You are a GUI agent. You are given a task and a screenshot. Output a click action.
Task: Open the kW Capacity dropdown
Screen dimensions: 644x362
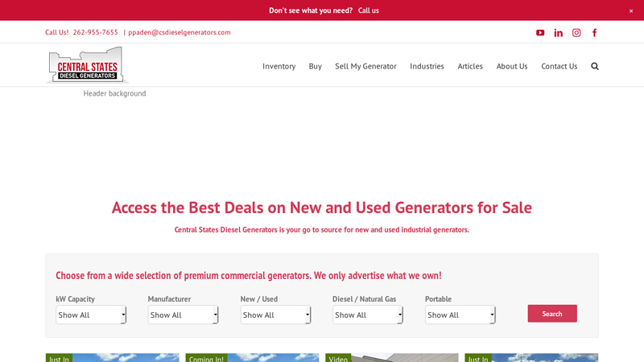[91, 315]
